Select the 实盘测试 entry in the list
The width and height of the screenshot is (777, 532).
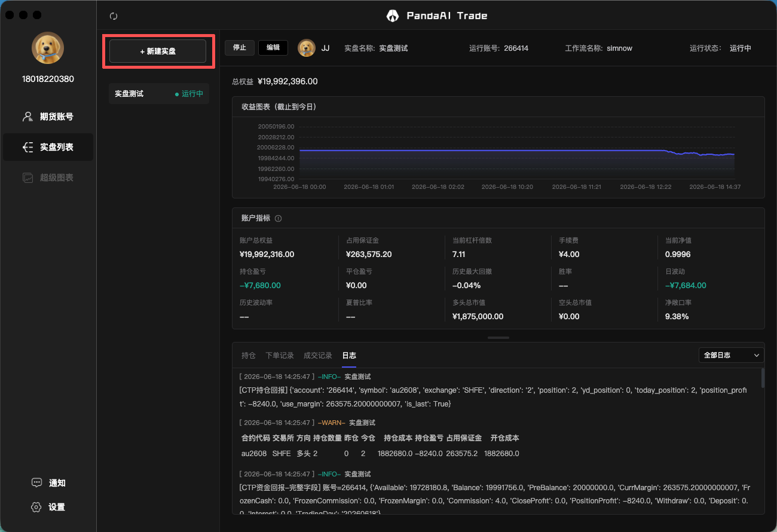[x=159, y=94]
